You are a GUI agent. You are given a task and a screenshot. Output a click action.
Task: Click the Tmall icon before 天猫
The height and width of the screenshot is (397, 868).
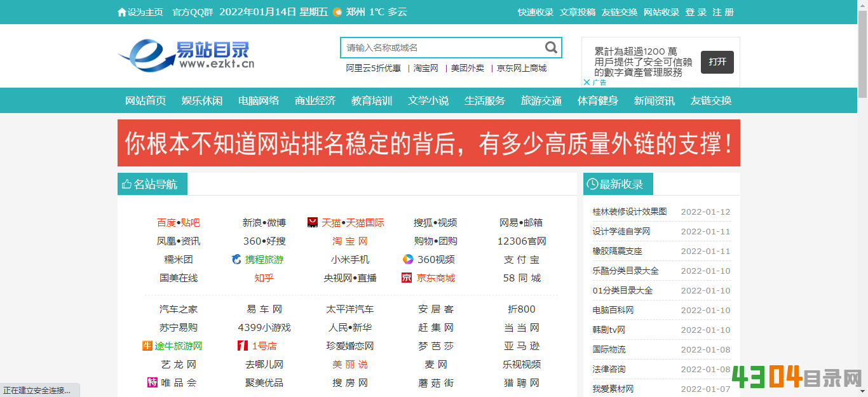(x=313, y=222)
